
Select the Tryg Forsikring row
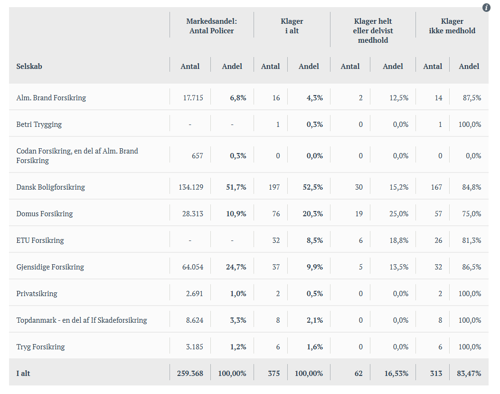pyautogui.click(x=249, y=347)
